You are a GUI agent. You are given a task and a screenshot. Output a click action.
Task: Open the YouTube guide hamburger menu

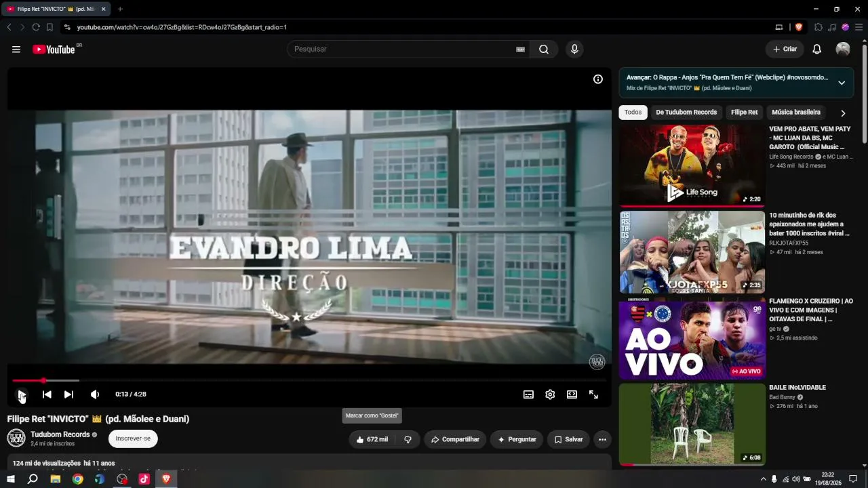pyautogui.click(x=16, y=49)
